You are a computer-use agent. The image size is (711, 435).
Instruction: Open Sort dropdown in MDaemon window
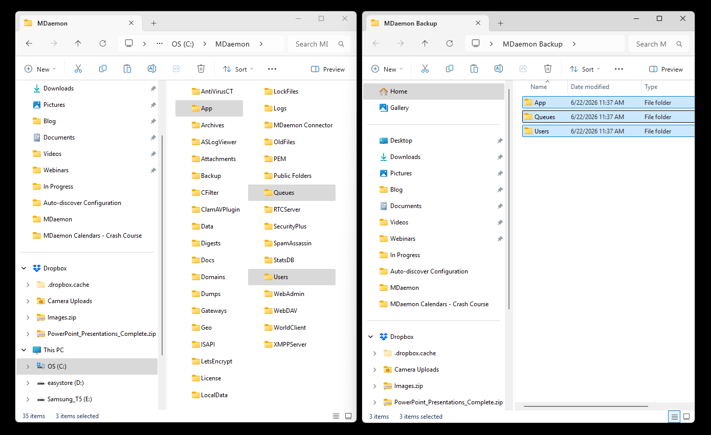click(x=238, y=69)
